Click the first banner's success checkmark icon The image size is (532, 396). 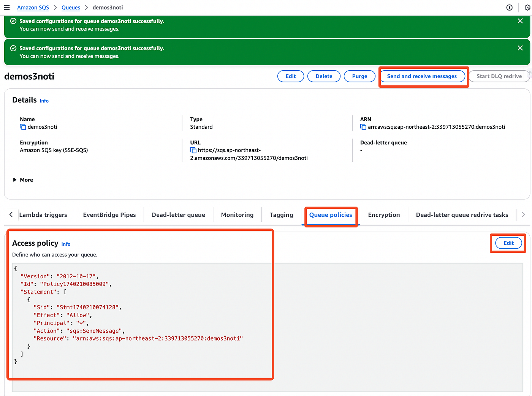coord(13,21)
